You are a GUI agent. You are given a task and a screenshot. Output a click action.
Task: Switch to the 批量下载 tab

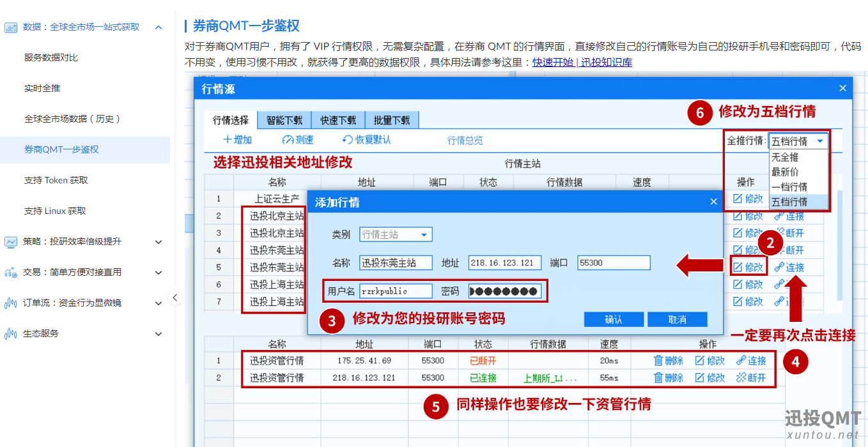[392, 120]
